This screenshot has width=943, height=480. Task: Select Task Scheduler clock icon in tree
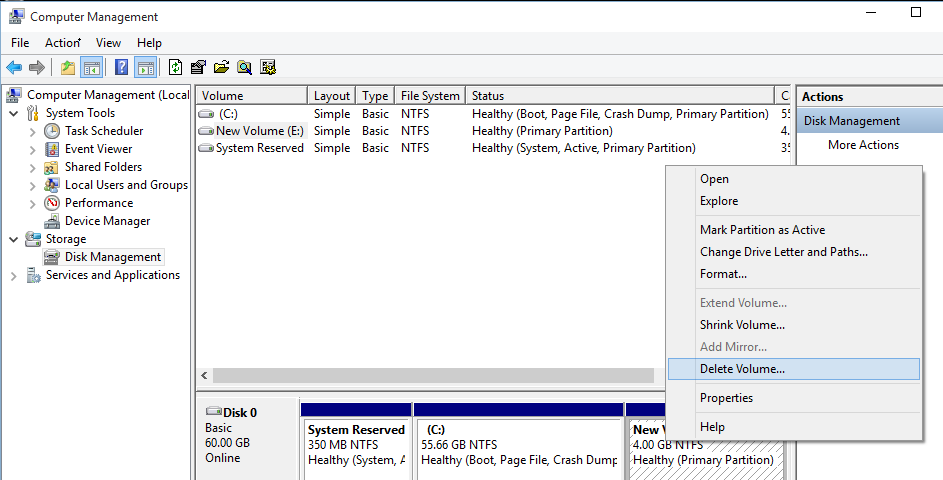[x=52, y=131]
